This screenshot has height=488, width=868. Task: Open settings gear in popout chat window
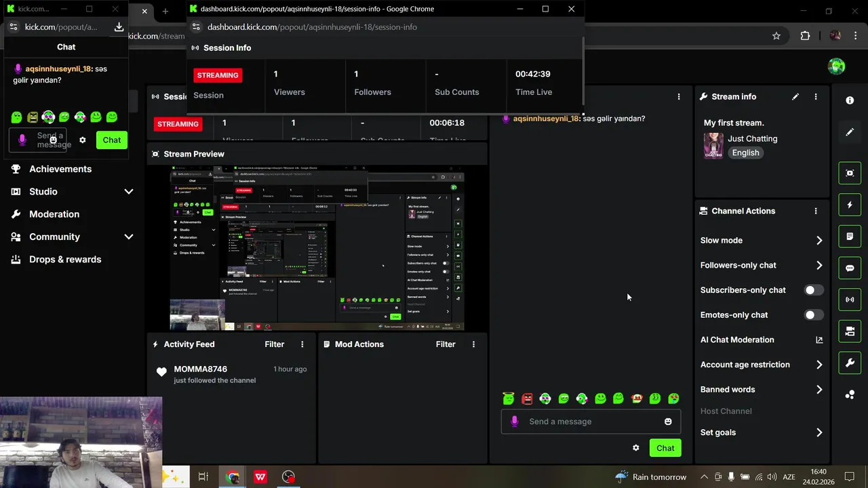(x=83, y=140)
